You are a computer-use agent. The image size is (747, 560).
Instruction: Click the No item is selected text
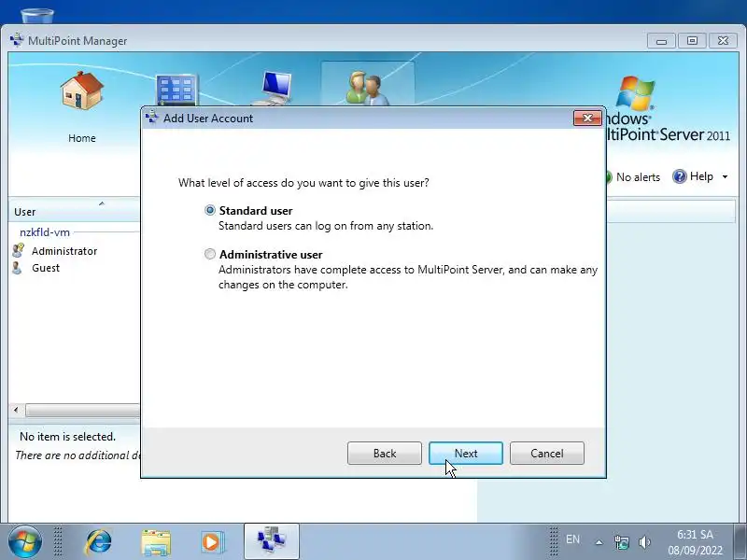point(67,437)
